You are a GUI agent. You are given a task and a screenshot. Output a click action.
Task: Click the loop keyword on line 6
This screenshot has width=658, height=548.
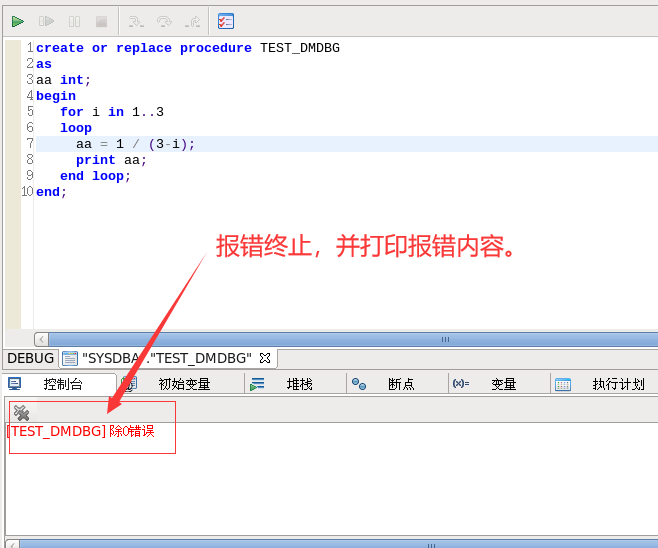click(x=76, y=128)
